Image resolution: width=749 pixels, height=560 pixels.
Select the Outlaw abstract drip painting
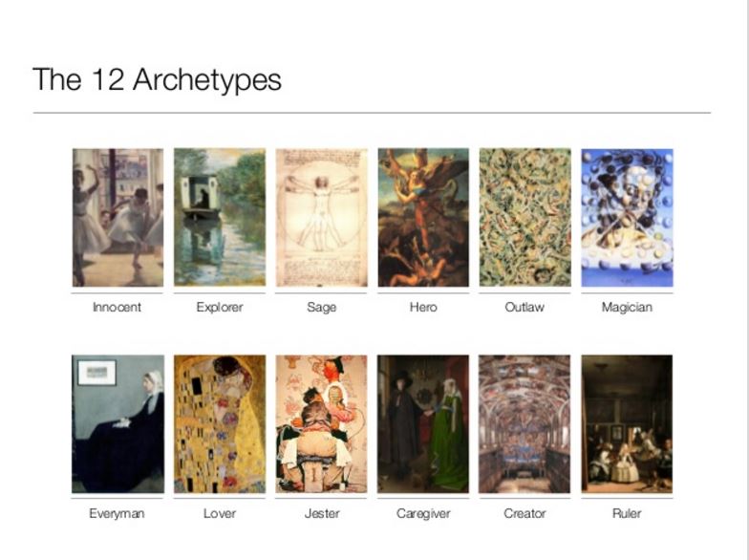click(525, 218)
